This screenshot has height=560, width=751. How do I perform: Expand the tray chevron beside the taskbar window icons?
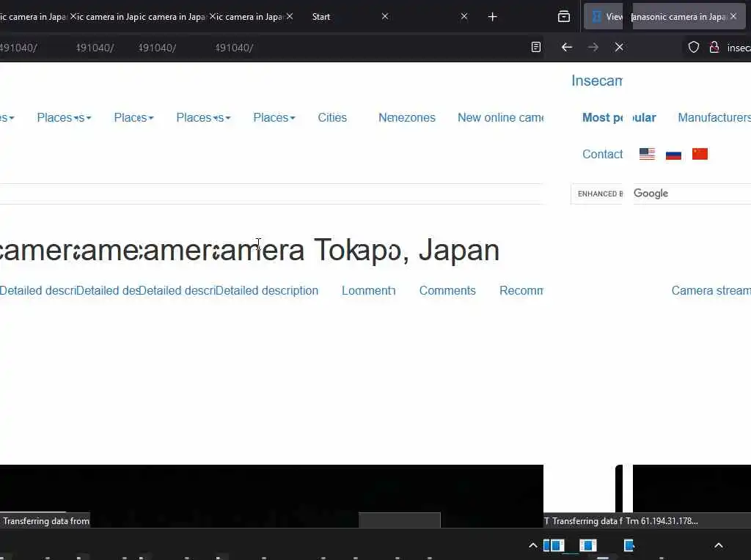pyautogui.click(x=532, y=545)
